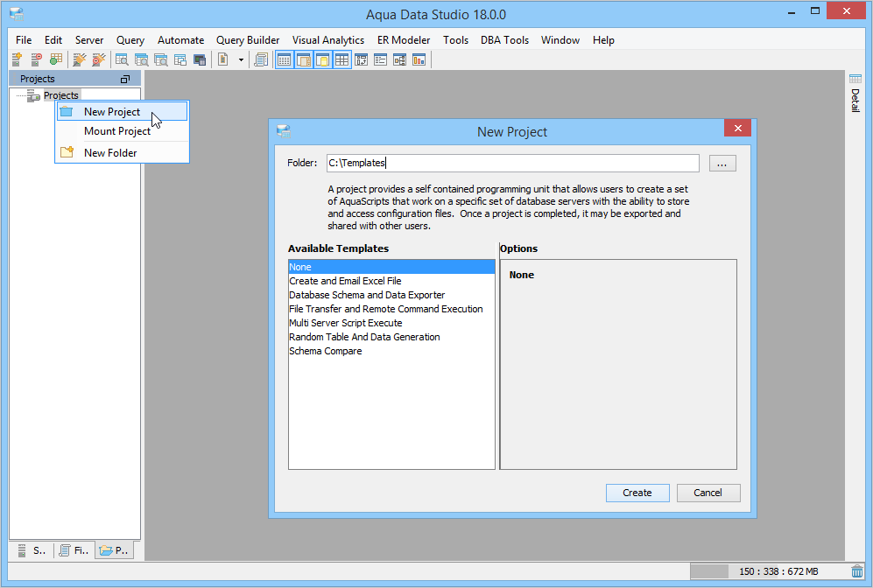Click into the Folder path input field
The height and width of the screenshot is (588, 873).
513,163
